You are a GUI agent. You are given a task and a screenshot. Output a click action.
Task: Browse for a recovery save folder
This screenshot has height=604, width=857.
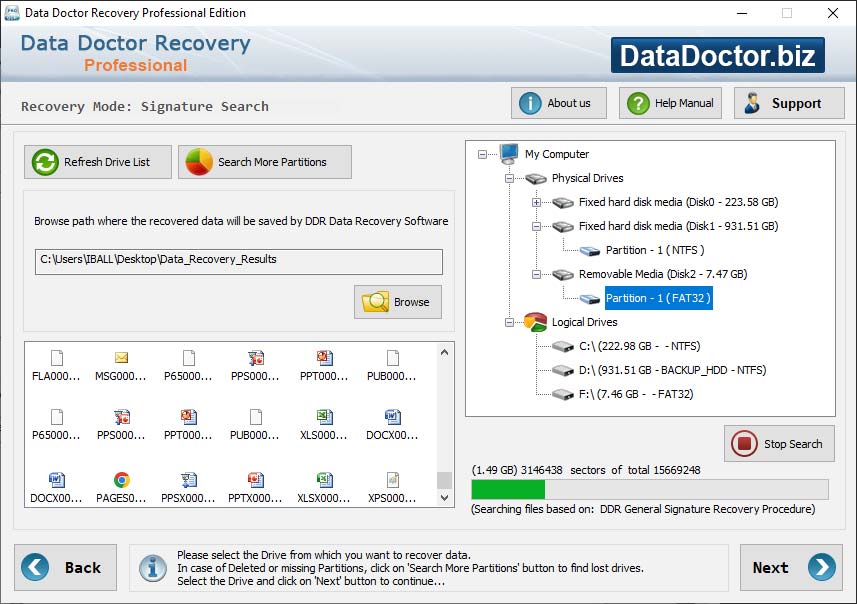tap(398, 302)
